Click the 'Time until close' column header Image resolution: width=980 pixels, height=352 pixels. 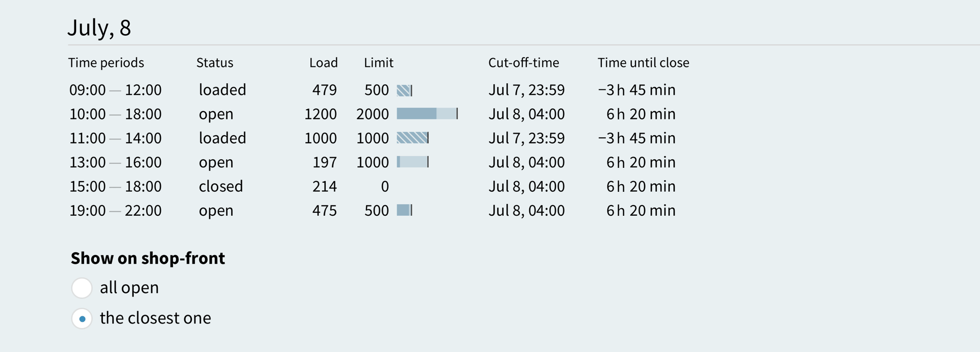643,63
